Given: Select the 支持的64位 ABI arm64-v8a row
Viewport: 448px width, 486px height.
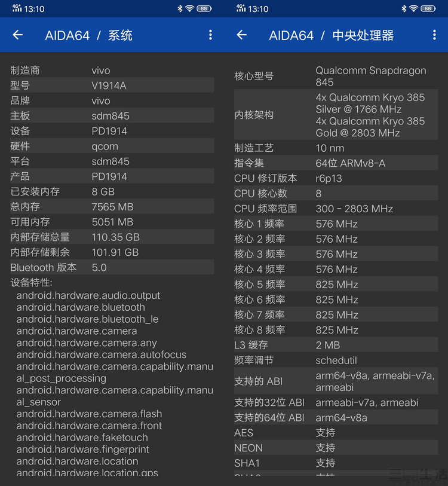Looking at the screenshot, I should pyautogui.click(x=336, y=417).
